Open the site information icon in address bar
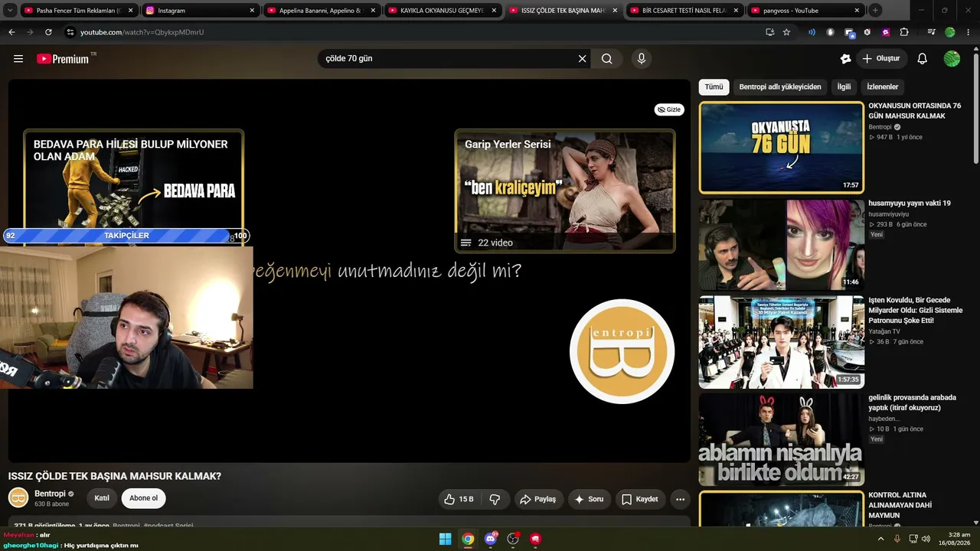980x551 pixels. click(70, 32)
